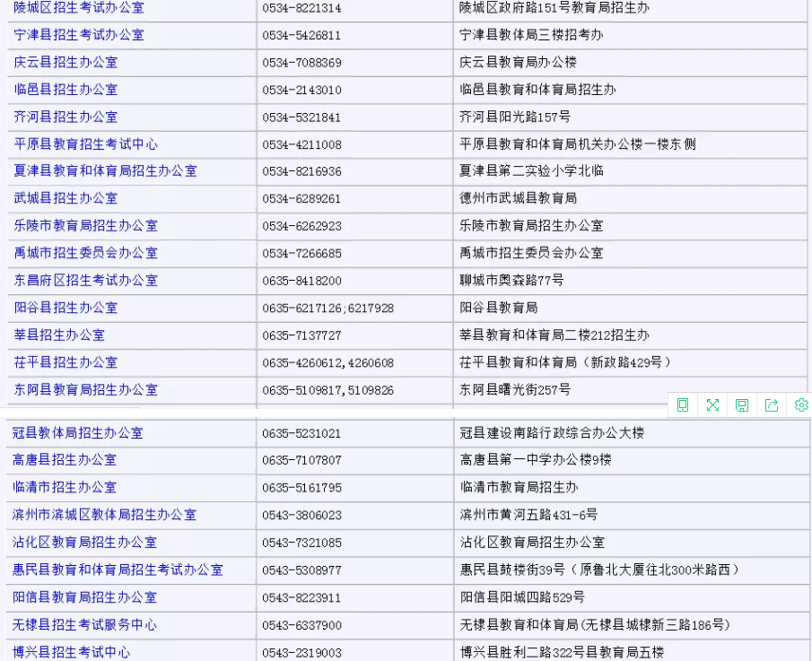Image resolution: width=812 pixels, height=661 pixels.
Task: Click the 聊城市奥森路77号 address cell
Action: coord(511,281)
